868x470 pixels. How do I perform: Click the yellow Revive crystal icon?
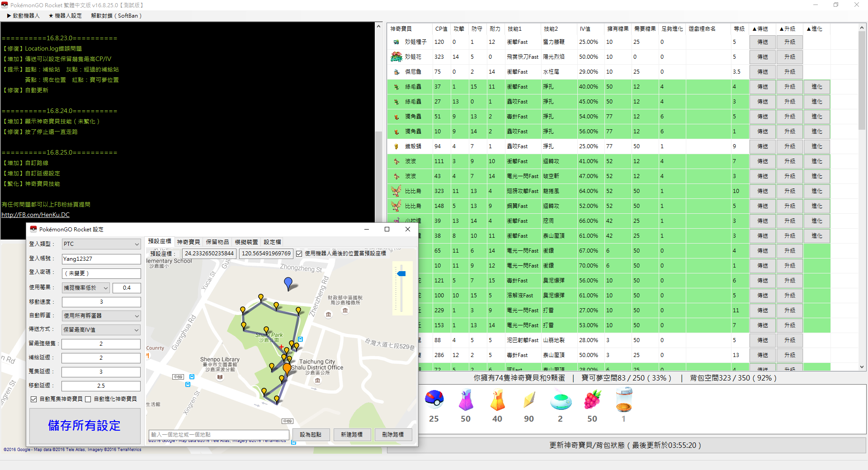[x=529, y=400]
